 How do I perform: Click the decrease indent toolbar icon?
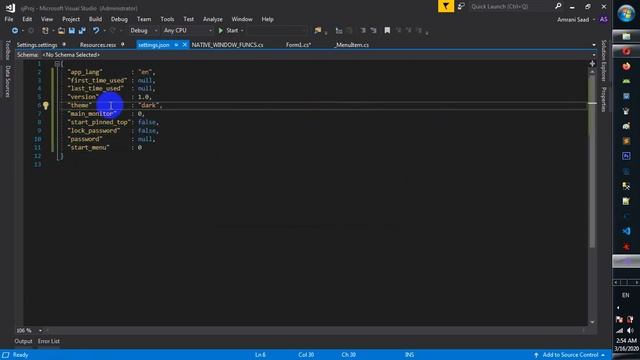[363, 31]
